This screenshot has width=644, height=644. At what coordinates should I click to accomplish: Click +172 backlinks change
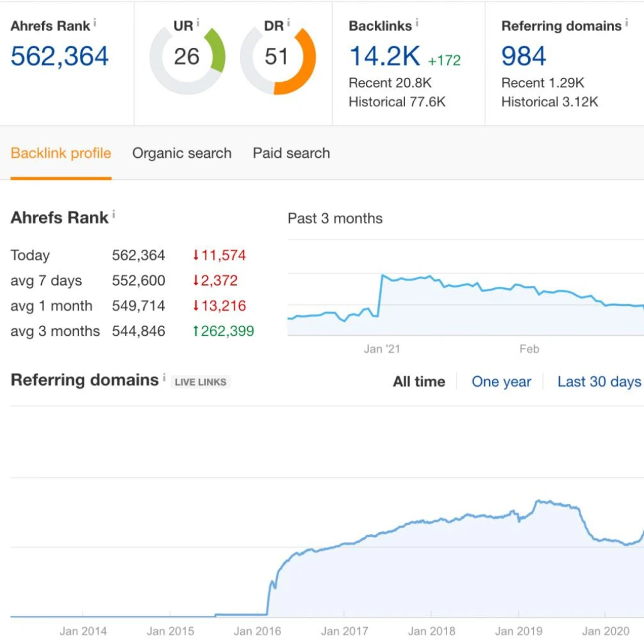click(x=445, y=60)
